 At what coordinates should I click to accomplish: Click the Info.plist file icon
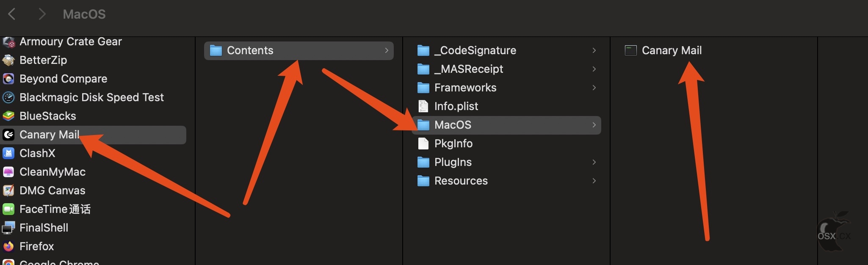(x=423, y=106)
